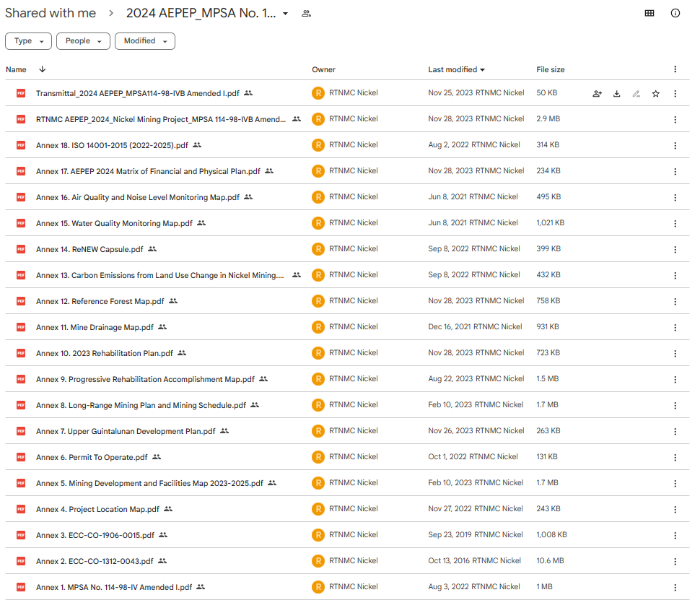Rename the Transmittal_2024 AEPEP file
700x608 pixels.
[636, 94]
